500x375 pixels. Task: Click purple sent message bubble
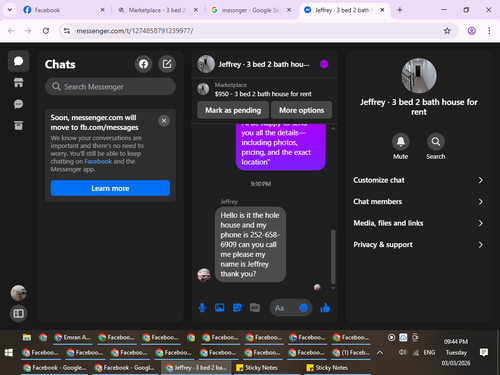point(281,147)
